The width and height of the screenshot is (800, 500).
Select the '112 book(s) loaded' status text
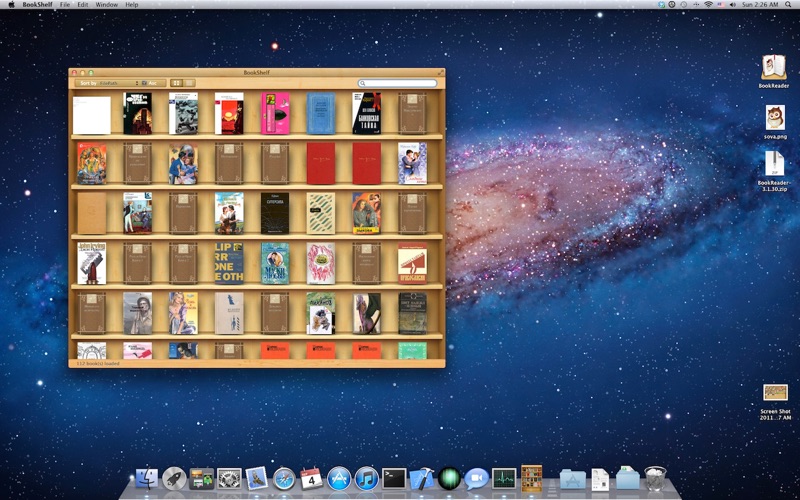click(x=98, y=364)
